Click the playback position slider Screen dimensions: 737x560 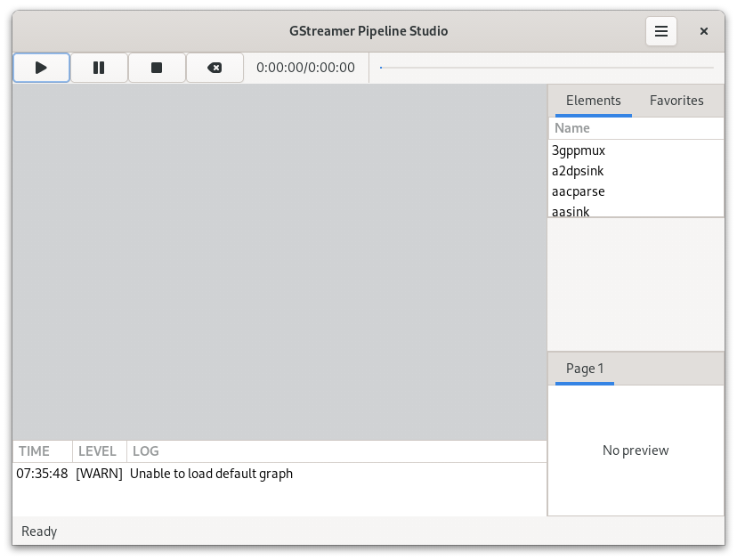(x=547, y=68)
